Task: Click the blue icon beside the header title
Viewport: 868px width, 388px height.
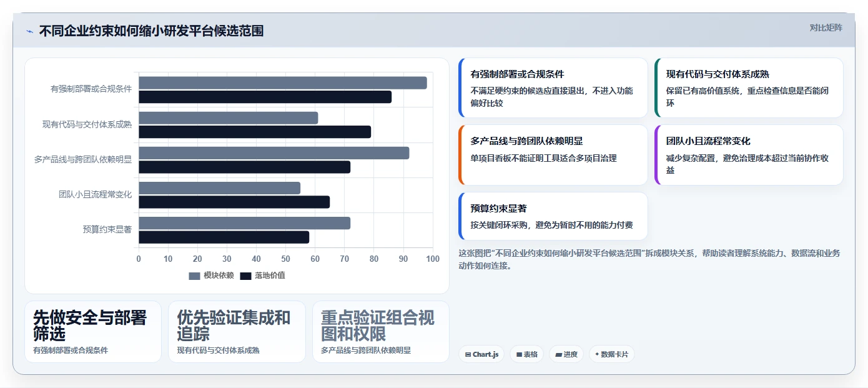Action: pos(30,31)
